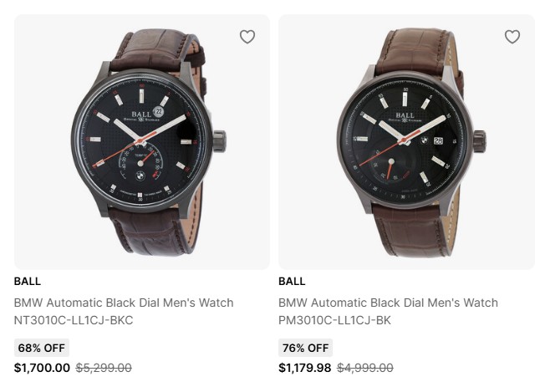Click the brown leather strap of the $1,700.00 watch
Viewport: 535px width, 392px height.
(x=155, y=224)
